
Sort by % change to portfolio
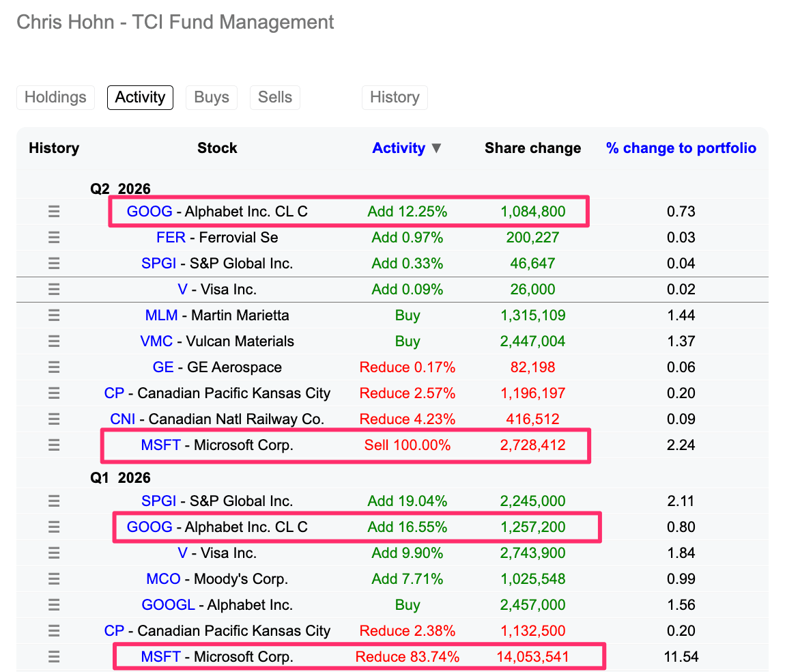click(x=681, y=148)
